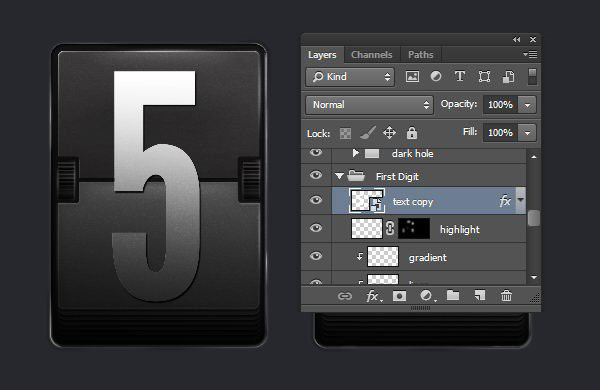
Task: Expand the dark hole group
Action: [355, 153]
